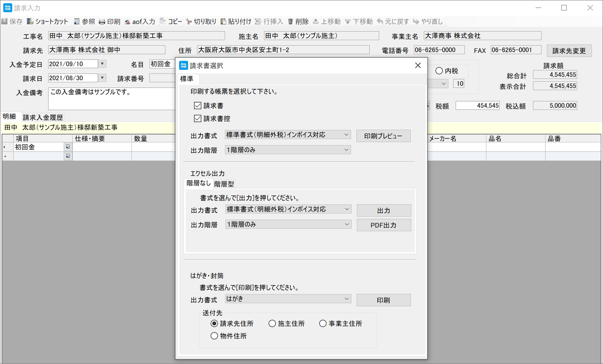603x364 pixels.
Task: Click the PDF出力 button
Action: [384, 225]
